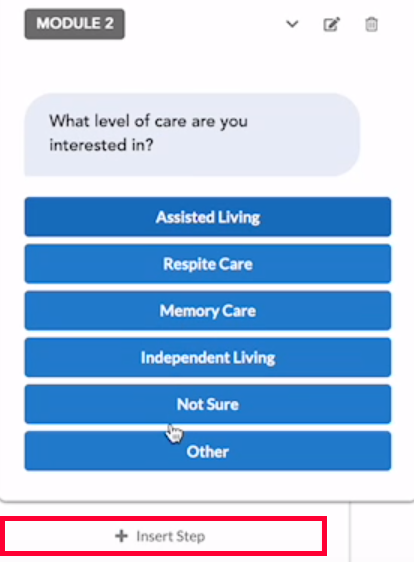The width and height of the screenshot is (414, 562).
Task: Select the MODULE 2 label badge
Action: 75,24
